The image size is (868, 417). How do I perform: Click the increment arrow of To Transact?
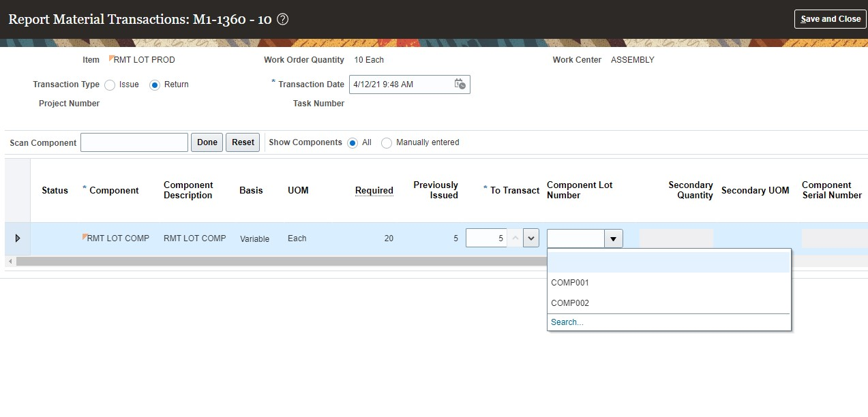[x=515, y=238]
